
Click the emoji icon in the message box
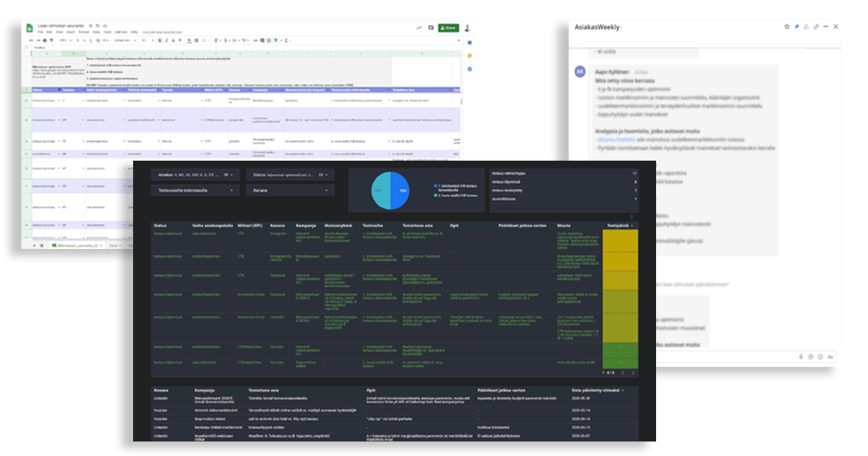pos(820,357)
